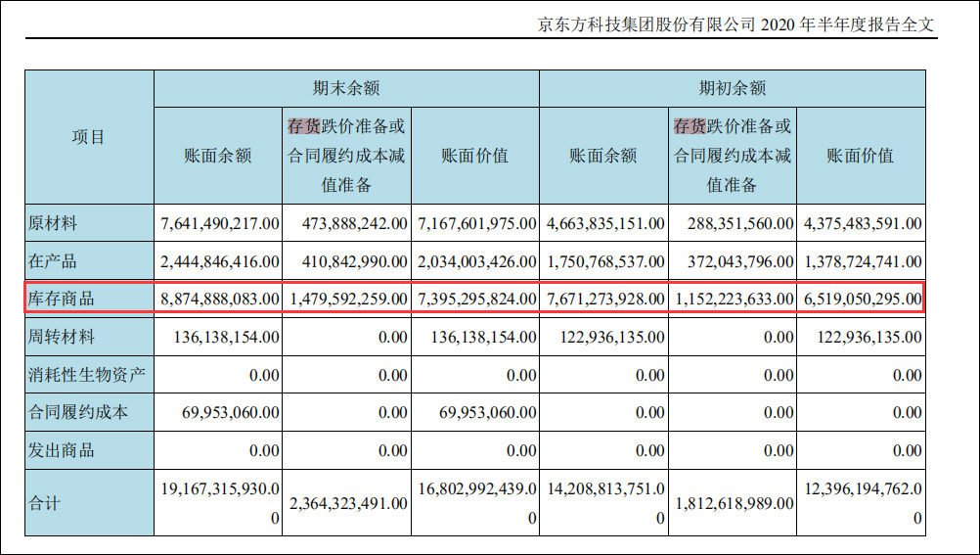Select 账面余额 header under 期初余额

[603, 156]
